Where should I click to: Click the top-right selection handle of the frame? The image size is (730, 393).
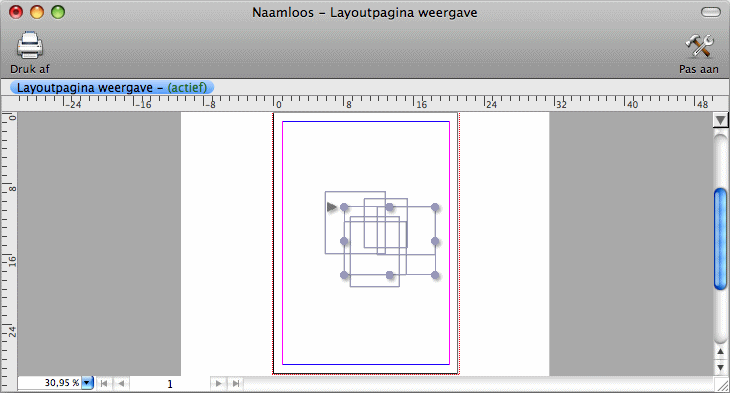pyautogui.click(x=435, y=207)
